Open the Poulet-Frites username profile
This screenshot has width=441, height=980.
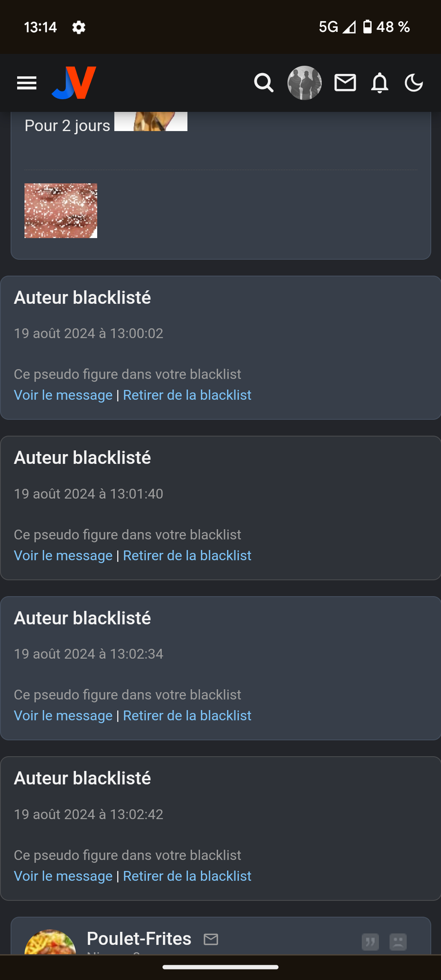(139, 938)
